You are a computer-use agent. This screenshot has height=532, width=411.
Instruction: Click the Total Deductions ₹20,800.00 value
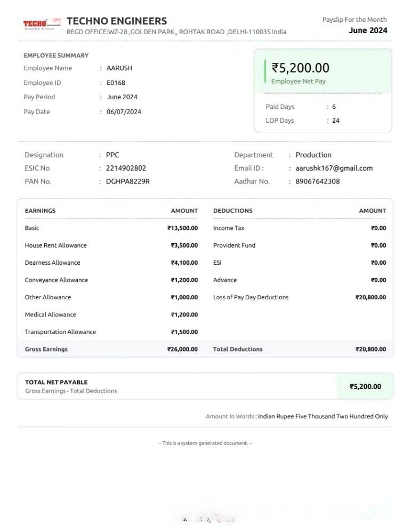pyautogui.click(x=370, y=349)
